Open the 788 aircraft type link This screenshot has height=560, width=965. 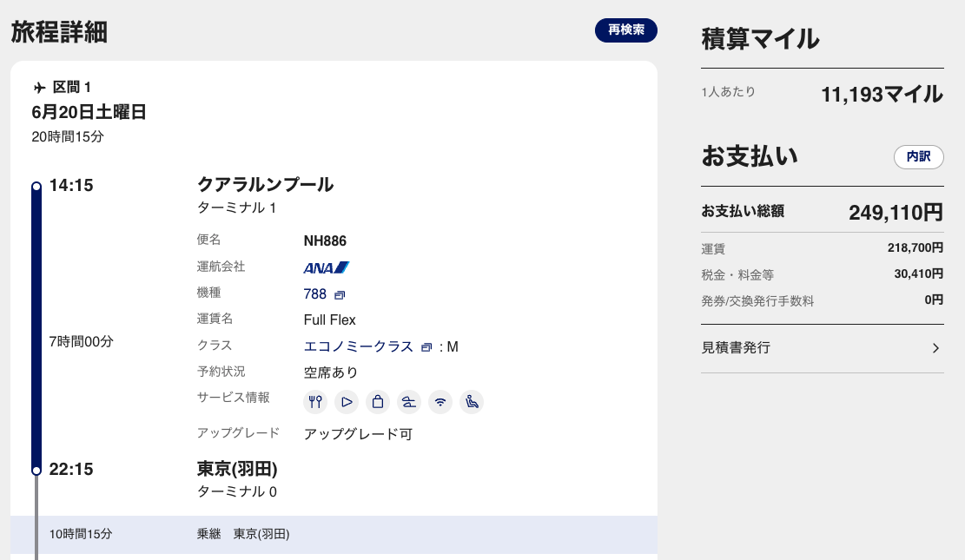[314, 294]
